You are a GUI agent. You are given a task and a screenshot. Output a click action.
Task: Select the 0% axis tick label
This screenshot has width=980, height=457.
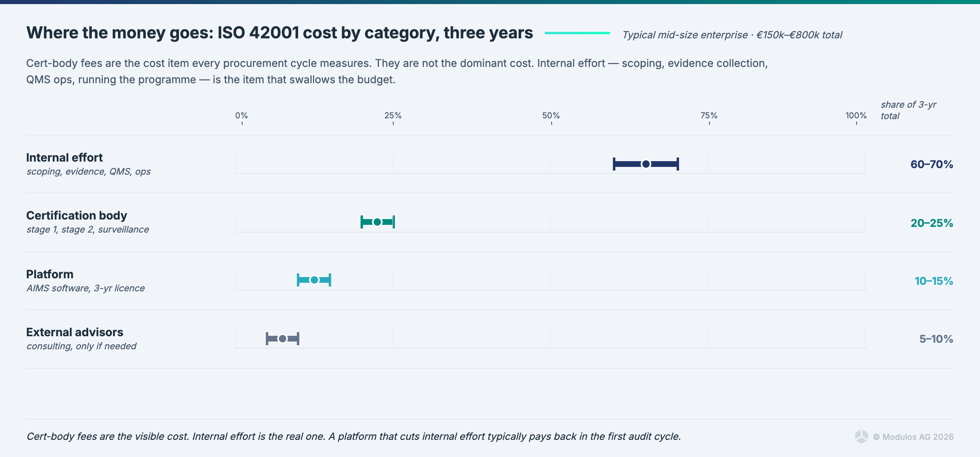tap(241, 115)
